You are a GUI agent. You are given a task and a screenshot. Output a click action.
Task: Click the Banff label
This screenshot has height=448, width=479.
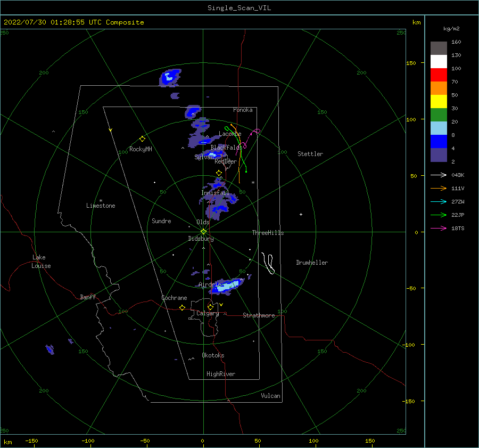[x=88, y=297]
